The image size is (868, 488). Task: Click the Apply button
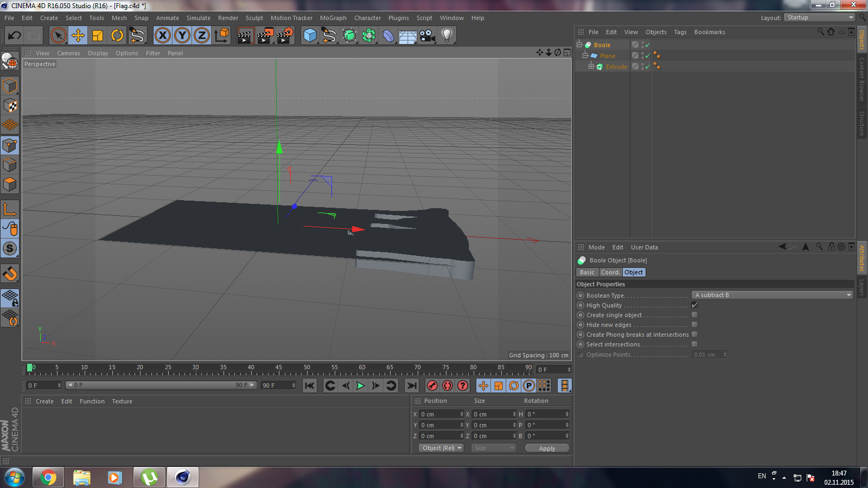point(547,448)
